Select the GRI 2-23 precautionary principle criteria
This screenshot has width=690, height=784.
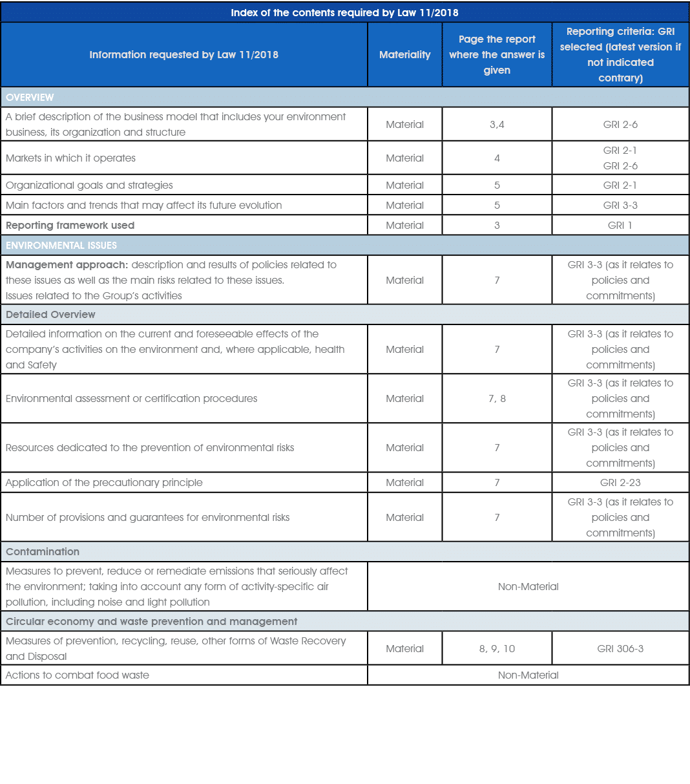click(620, 482)
